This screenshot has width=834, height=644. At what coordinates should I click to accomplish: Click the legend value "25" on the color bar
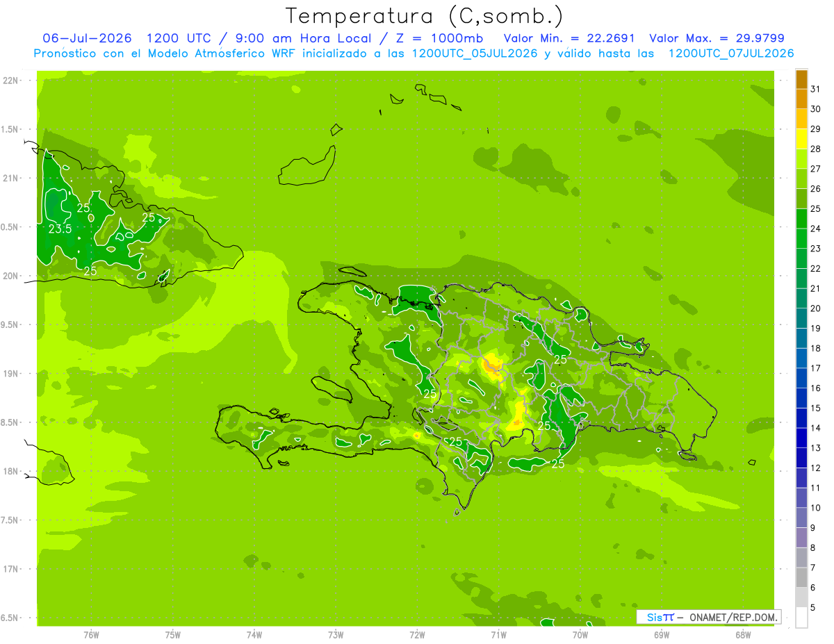[815, 208]
